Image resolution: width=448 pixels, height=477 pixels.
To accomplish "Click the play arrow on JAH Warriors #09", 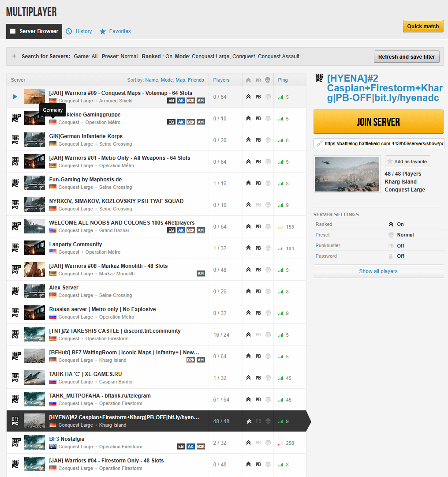I will click(x=15, y=97).
